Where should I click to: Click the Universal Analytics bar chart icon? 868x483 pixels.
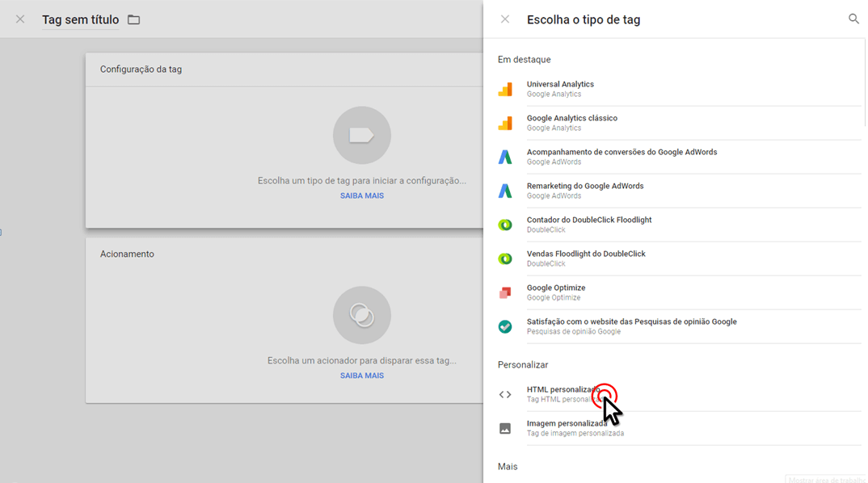coord(505,89)
